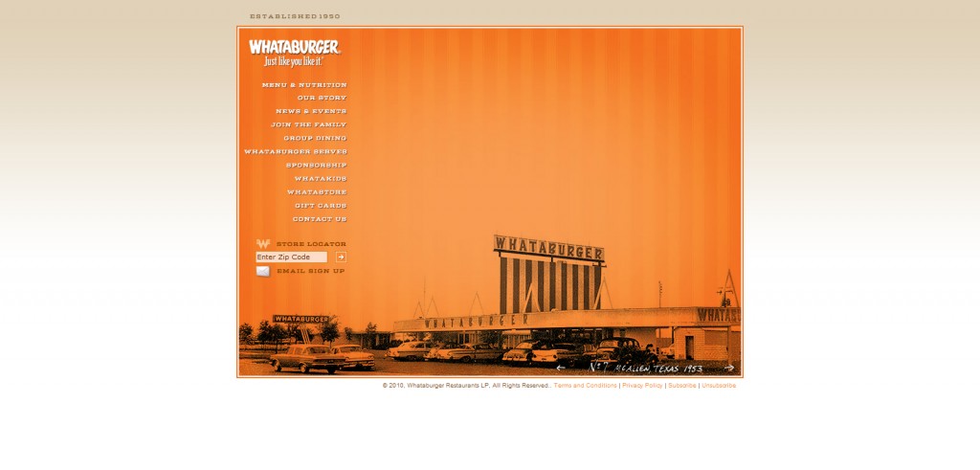Image resolution: width=980 pixels, height=470 pixels.
Task: Select Gift Cards
Action: [321, 206]
